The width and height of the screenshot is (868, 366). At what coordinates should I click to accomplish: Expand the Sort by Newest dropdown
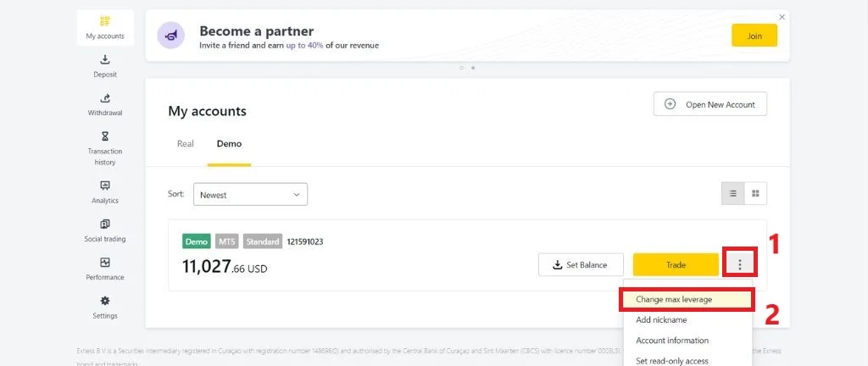click(250, 195)
